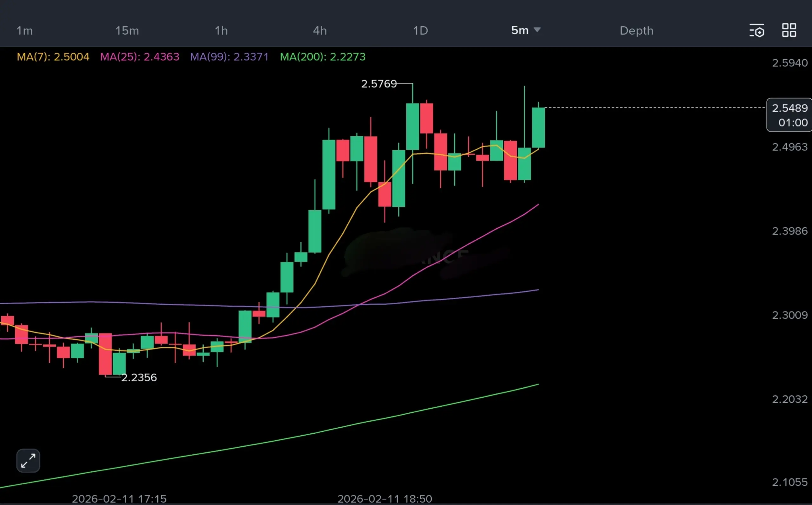Open chart indicator settings icon
This screenshot has height=505, width=812.
click(x=757, y=30)
